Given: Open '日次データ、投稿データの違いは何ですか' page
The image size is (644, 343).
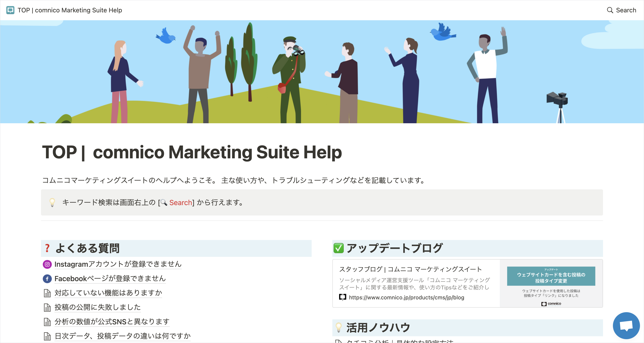Looking at the screenshot, I should coord(122,336).
